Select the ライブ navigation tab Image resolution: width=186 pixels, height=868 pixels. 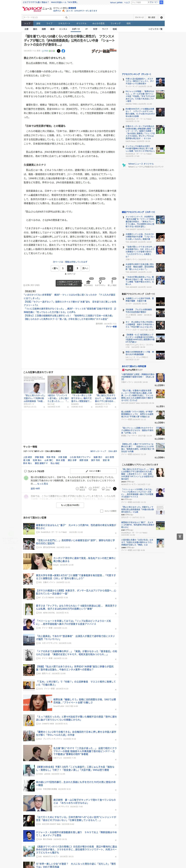point(49,24)
